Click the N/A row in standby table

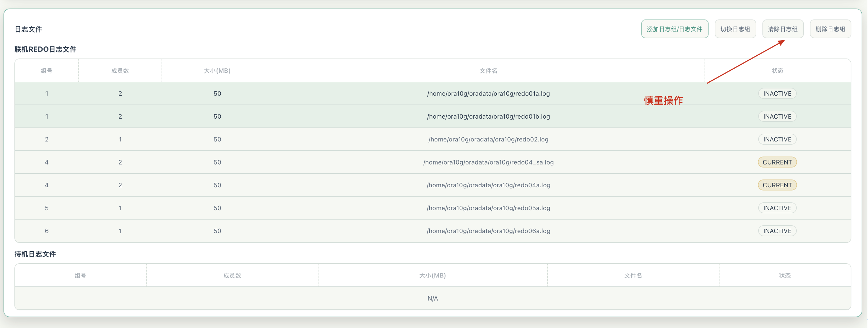click(433, 299)
